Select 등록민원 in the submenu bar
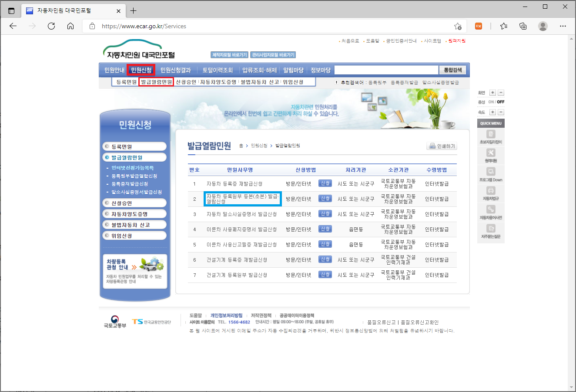576x392 pixels. [127, 82]
